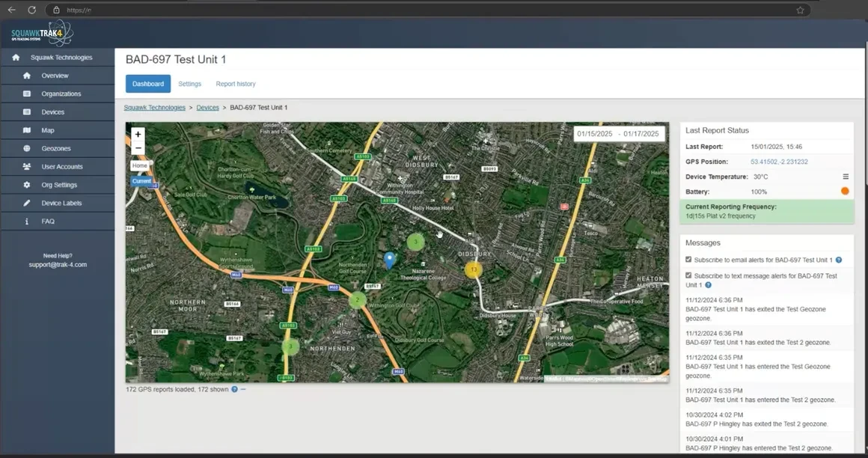Click the support@trak-4.com email link
Screen dimensions: 868x458
tap(58, 265)
